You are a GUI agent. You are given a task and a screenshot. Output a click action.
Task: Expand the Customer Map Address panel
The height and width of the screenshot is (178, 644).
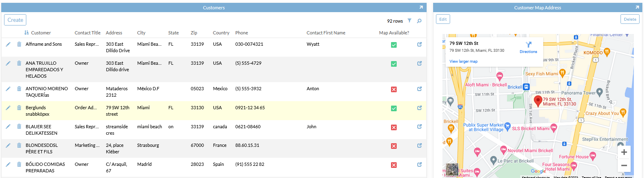tap(637, 7)
